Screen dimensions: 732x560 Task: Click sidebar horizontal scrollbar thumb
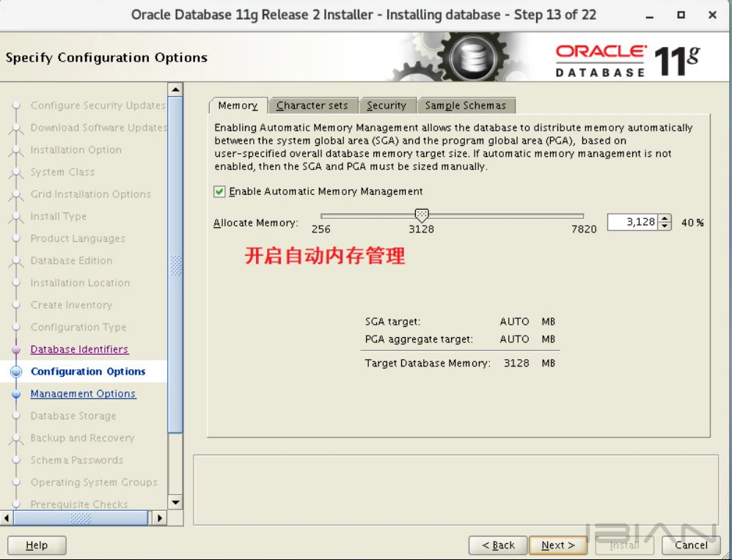[80, 518]
